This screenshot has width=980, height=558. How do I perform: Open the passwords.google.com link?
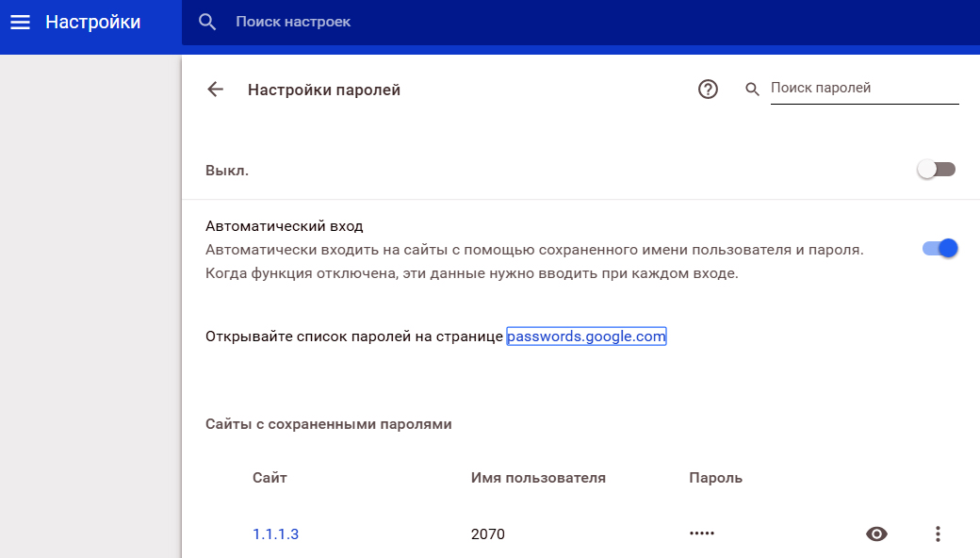(586, 336)
